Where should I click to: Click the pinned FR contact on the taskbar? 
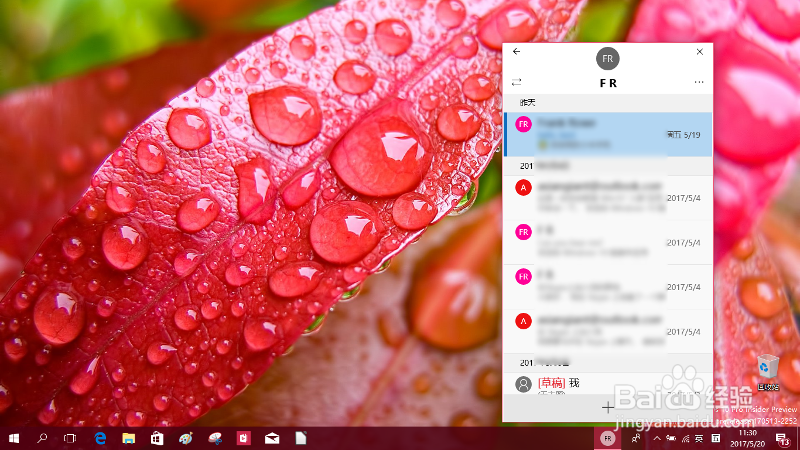pos(607,438)
